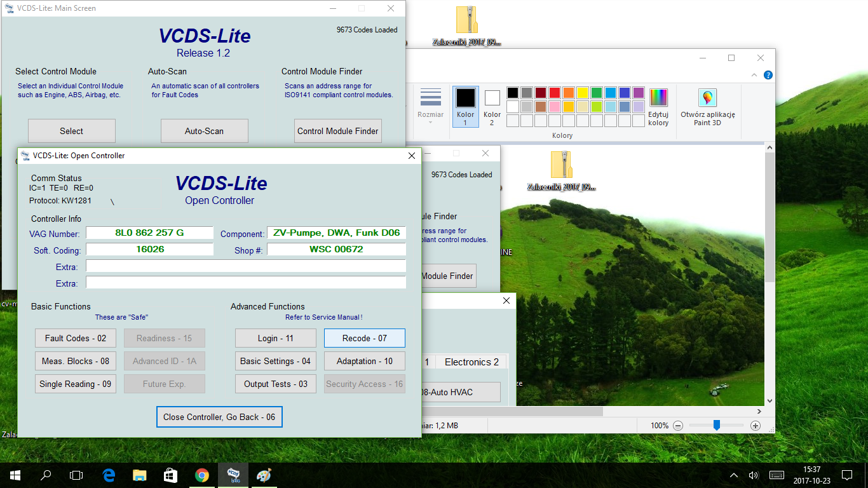This screenshot has height=488, width=868.
Task: Open Rozmiar line size dropdown in Paint
Action: tap(430, 107)
